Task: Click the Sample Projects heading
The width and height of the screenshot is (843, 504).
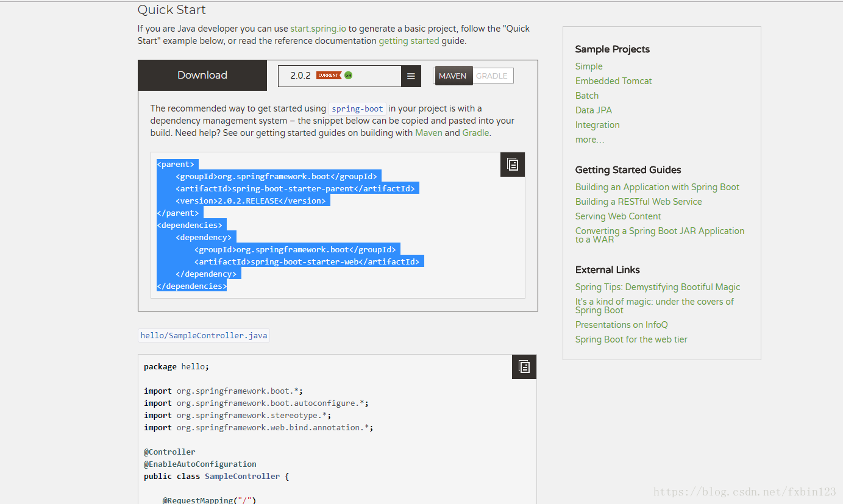Action: tap(613, 49)
